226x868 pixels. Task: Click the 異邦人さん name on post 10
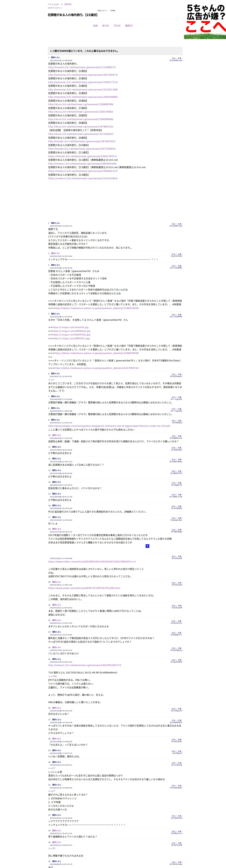tap(57, 435)
